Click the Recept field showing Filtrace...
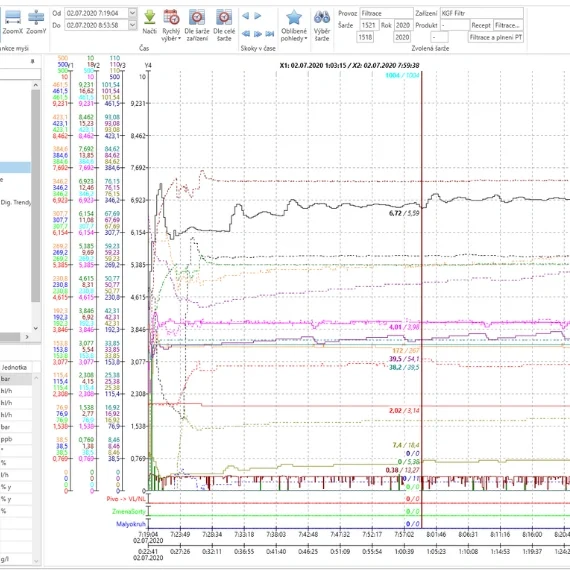 [x=508, y=25]
